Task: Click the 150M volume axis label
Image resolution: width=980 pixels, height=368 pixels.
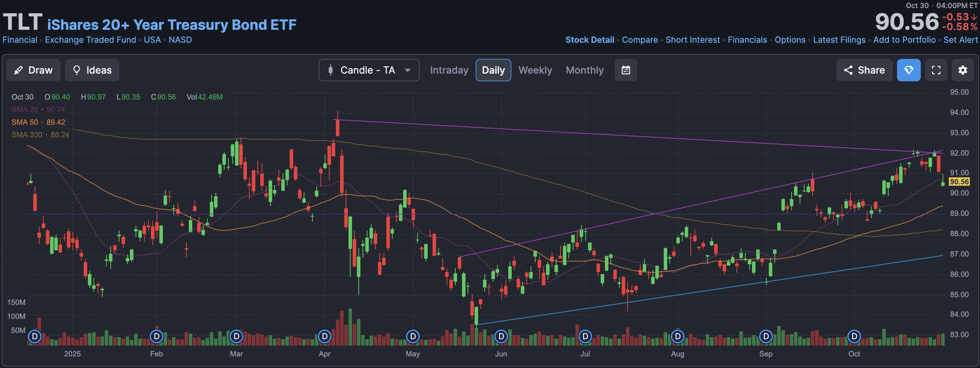Action: point(16,302)
